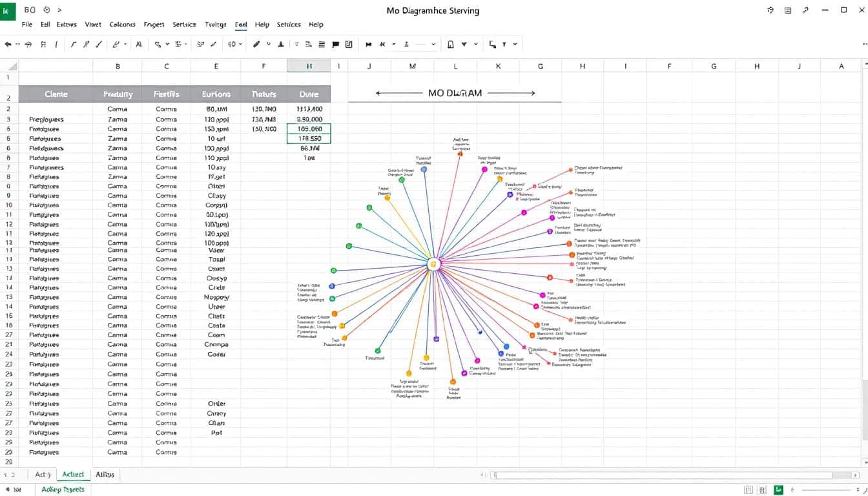The height and width of the screenshot is (496, 868).
Task: Click the filter funnel icon in toolbar
Action: tap(464, 45)
